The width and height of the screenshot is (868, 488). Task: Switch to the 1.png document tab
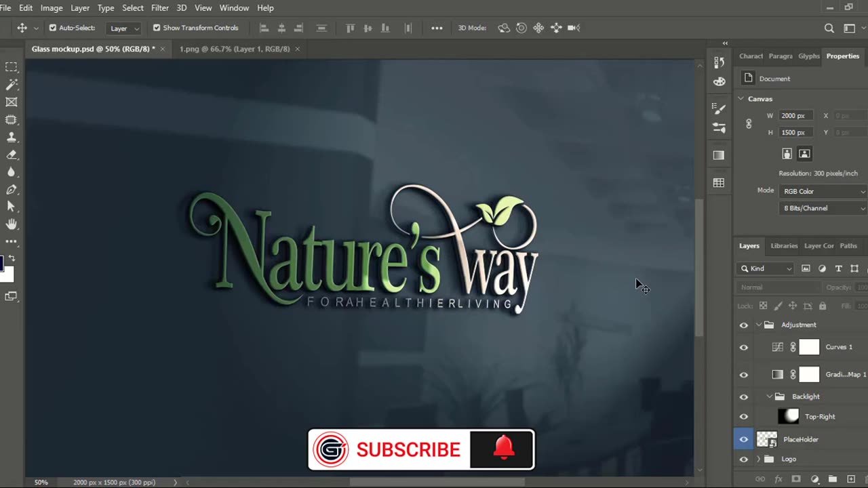[235, 49]
